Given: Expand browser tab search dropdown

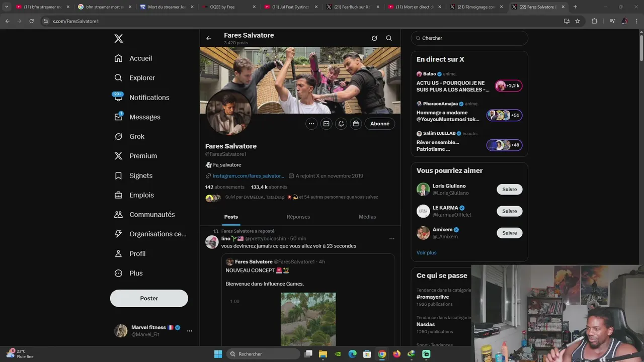Looking at the screenshot, I should click(x=7, y=7).
